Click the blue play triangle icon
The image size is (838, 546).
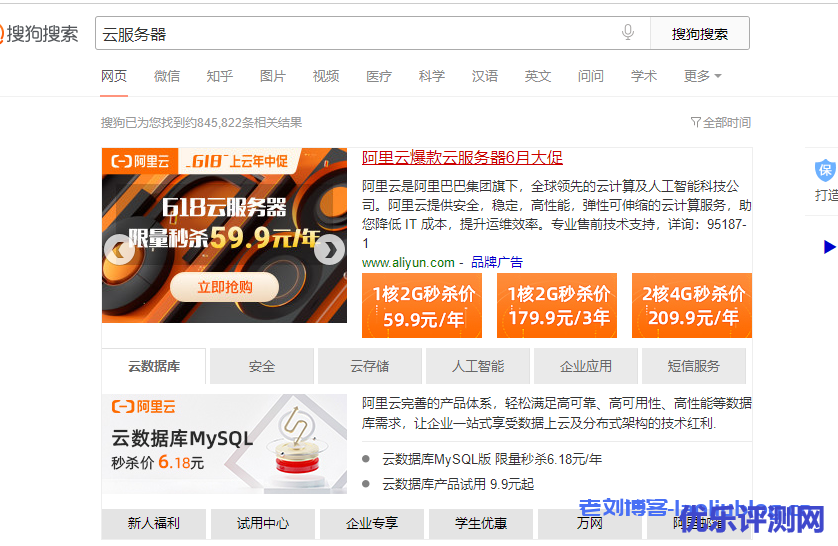point(829,246)
